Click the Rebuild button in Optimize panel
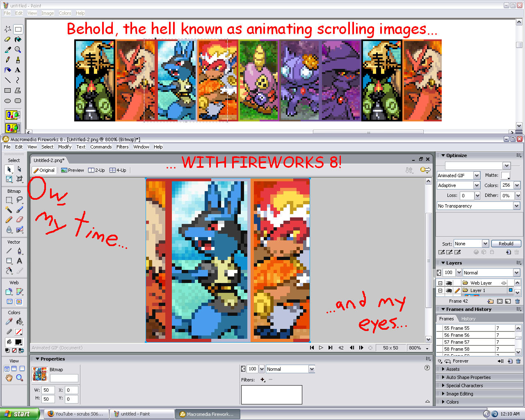Screen dimensions: 525x420 click(x=506, y=244)
